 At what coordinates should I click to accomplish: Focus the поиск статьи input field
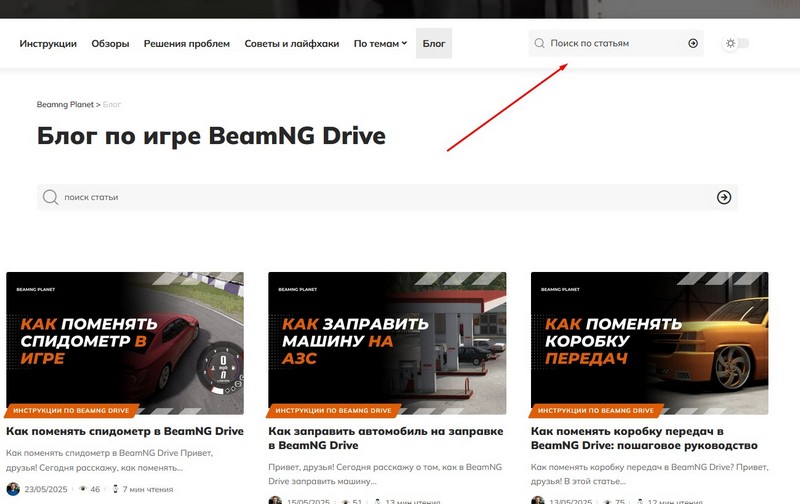(x=387, y=197)
